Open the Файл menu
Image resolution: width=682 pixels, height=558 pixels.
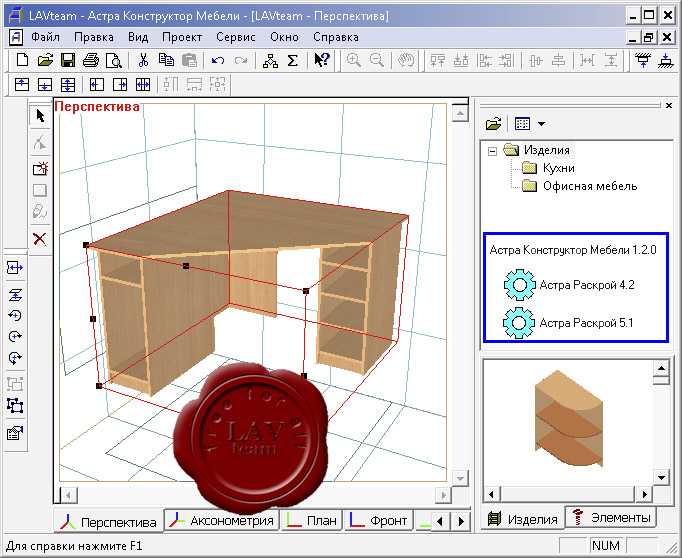point(46,37)
